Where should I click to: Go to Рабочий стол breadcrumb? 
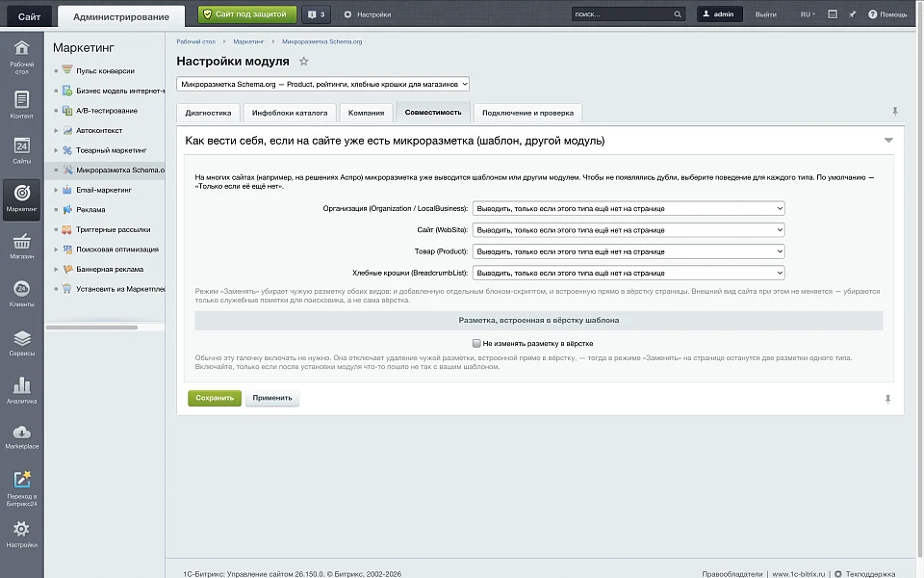(x=195, y=41)
